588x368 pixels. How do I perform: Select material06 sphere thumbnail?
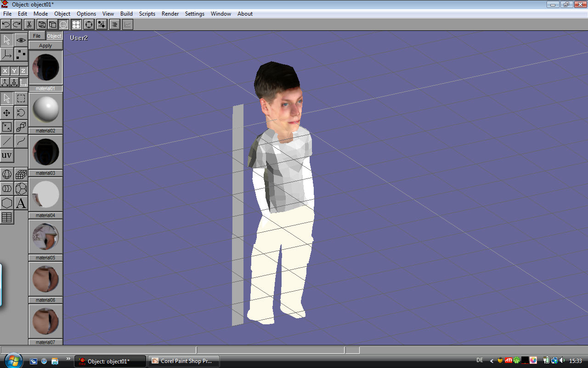coord(45,279)
